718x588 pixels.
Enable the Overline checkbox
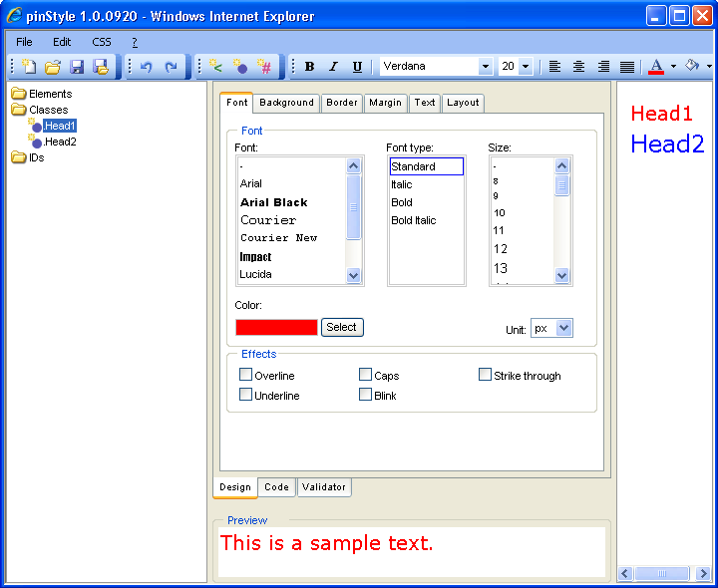246,375
